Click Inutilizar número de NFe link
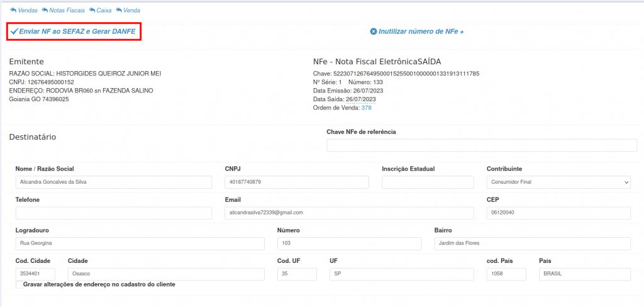644x307 pixels. pyautogui.click(x=421, y=31)
